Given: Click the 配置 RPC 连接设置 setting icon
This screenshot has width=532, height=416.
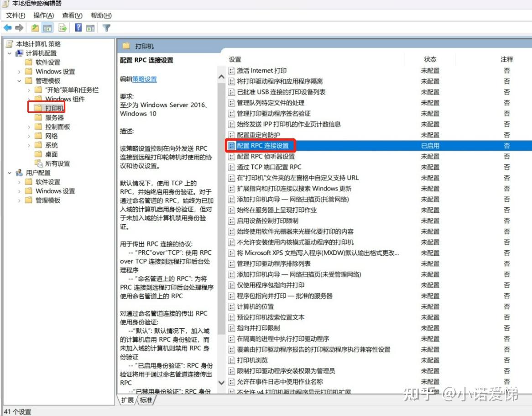Looking at the screenshot, I should point(231,145).
